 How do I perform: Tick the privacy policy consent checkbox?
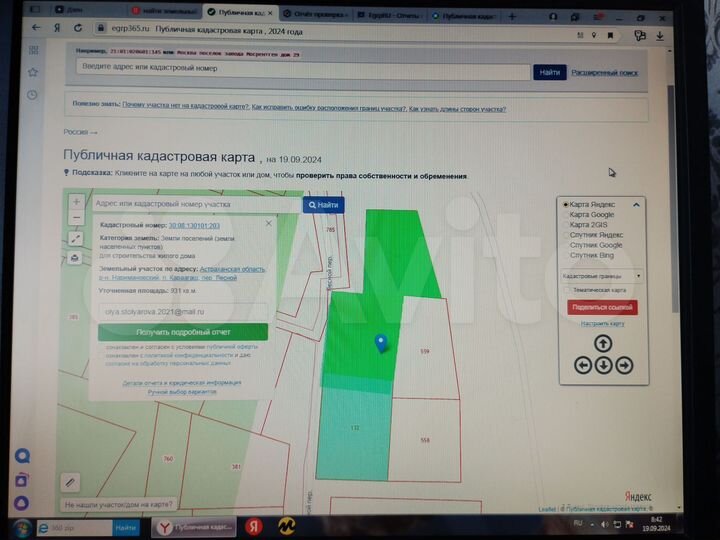tap(101, 355)
